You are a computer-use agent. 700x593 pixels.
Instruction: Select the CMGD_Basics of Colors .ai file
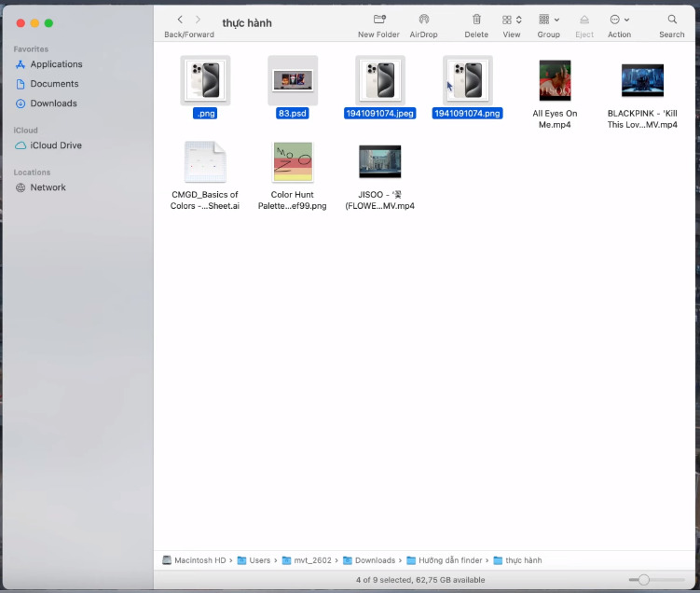click(205, 162)
